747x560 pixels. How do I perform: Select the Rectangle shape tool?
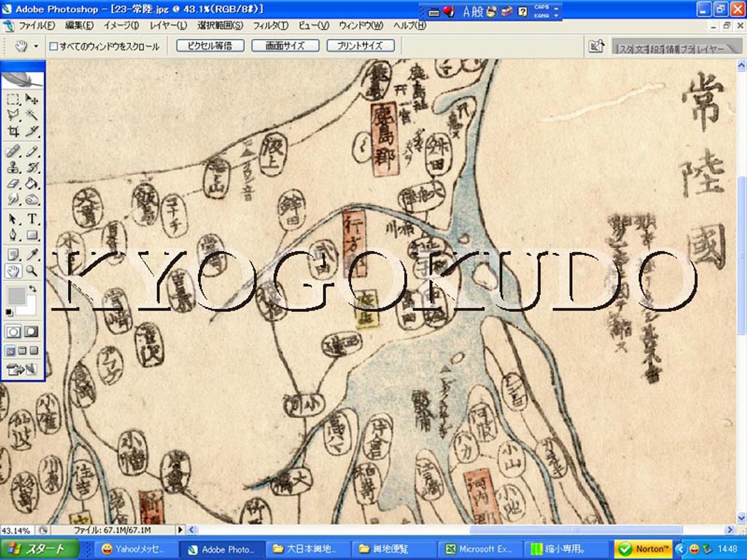(31, 235)
